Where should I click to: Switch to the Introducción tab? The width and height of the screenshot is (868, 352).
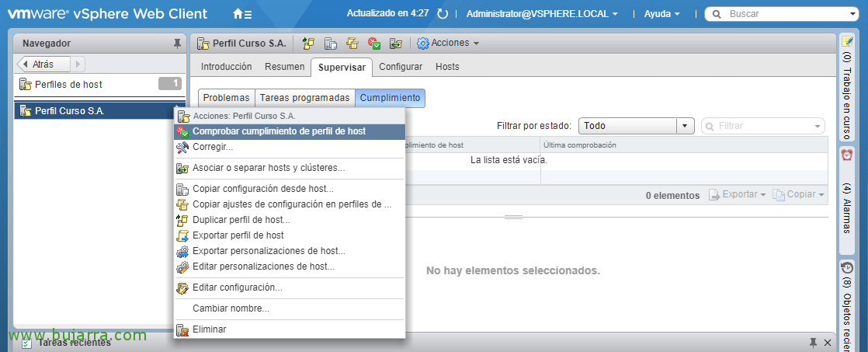click(226, 67)
